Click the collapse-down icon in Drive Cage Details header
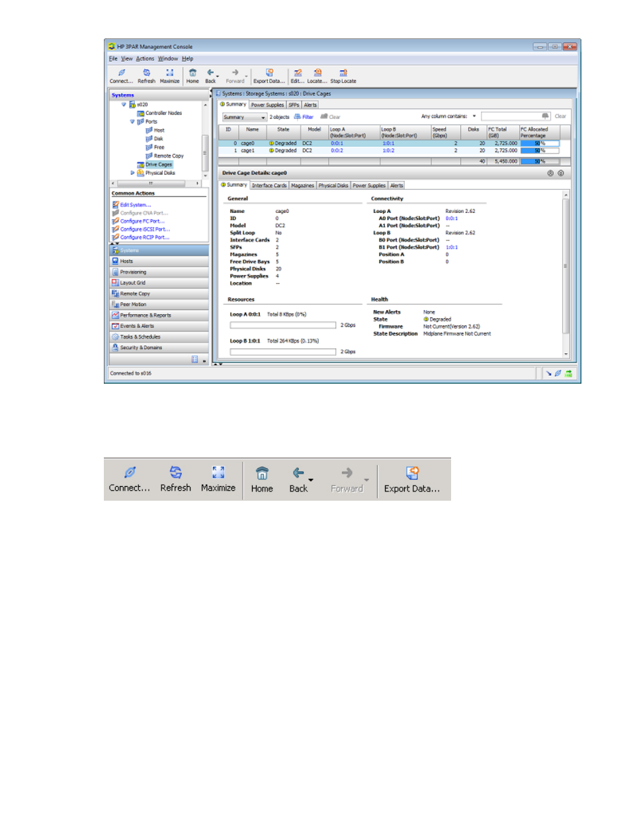 (x=561, y=173)
